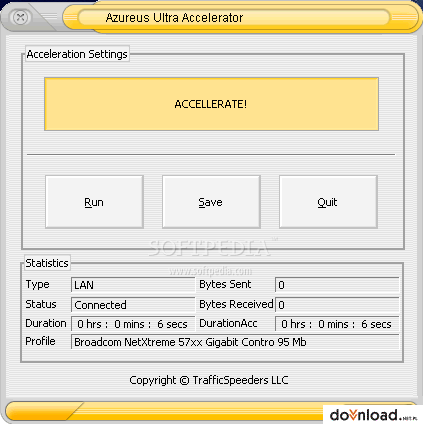The width and height of the screenshot is (423, 424).
Task: Select the Status field showing Connected
Action: [x=133, y=305]
